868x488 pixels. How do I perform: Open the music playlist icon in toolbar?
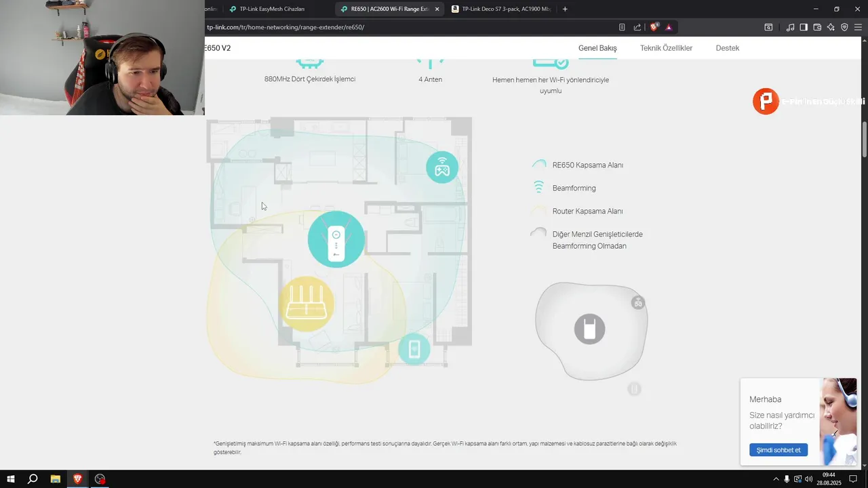[x=790, y=27]
